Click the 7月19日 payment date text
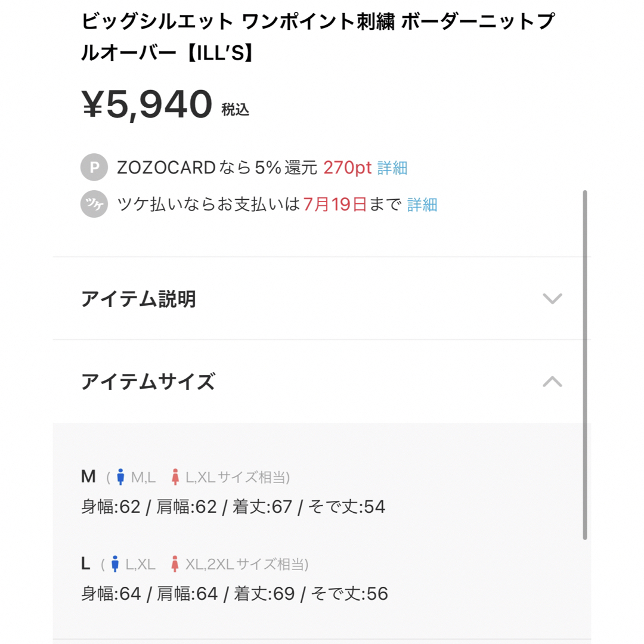644x644 pixels. tap(335, 204)
